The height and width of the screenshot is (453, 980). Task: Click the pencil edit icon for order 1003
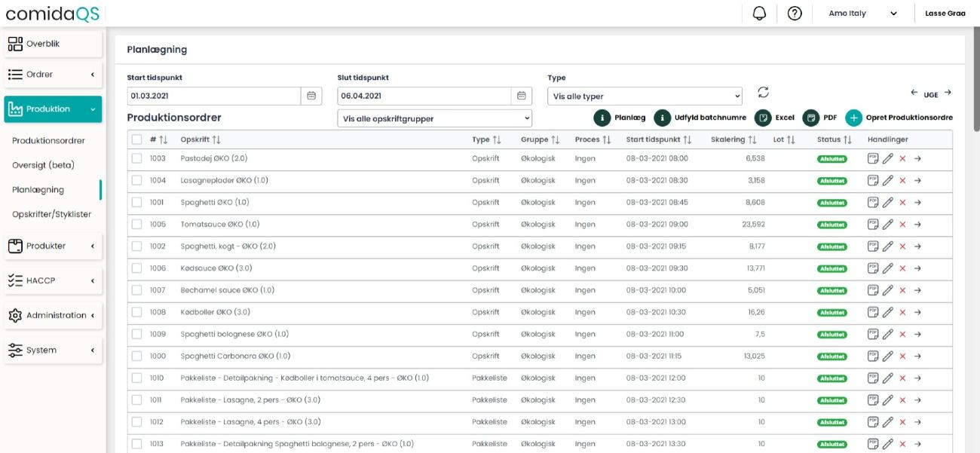click(x=888, y=159)
